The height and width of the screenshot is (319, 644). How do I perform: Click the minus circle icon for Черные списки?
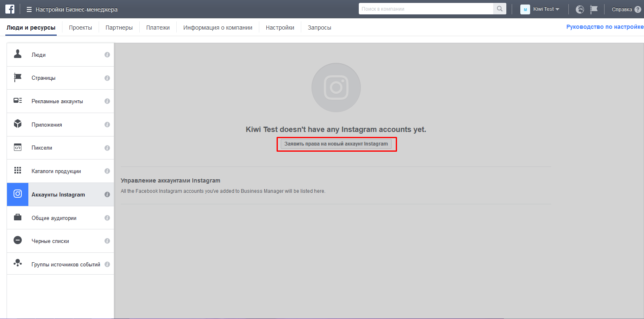pyautogui.click(x=18, y=240)
